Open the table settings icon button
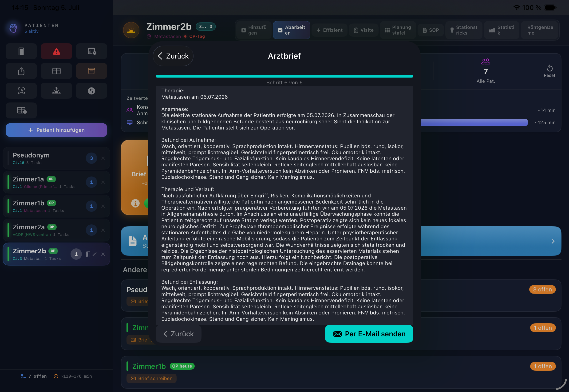The image size is (569, 392). (x=21, y=110)
